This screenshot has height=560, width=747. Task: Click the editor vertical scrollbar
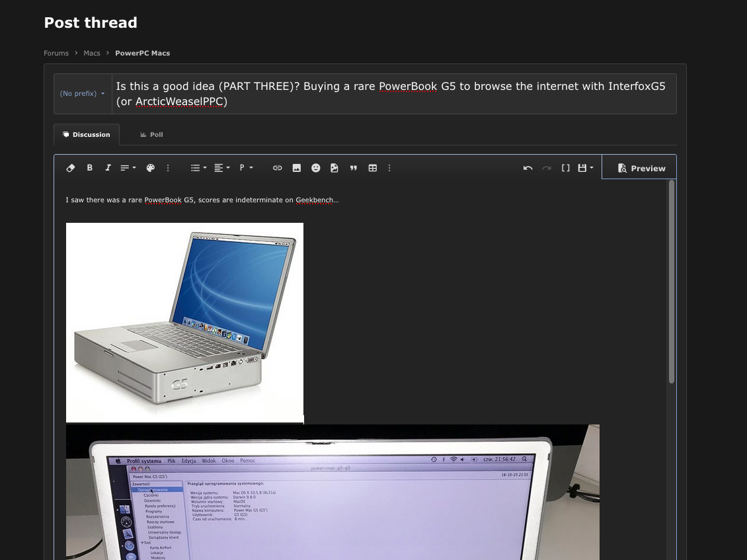click(x=672, y=281)
